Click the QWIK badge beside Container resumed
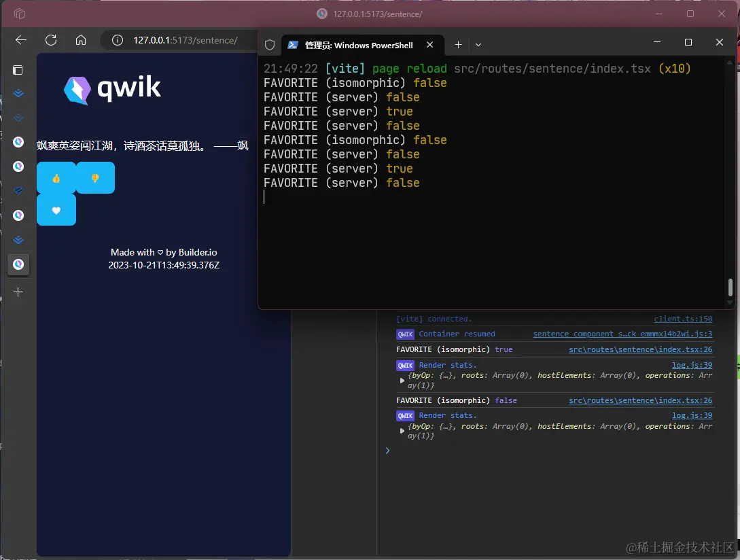Screen dimensions: 740x560 406,334
